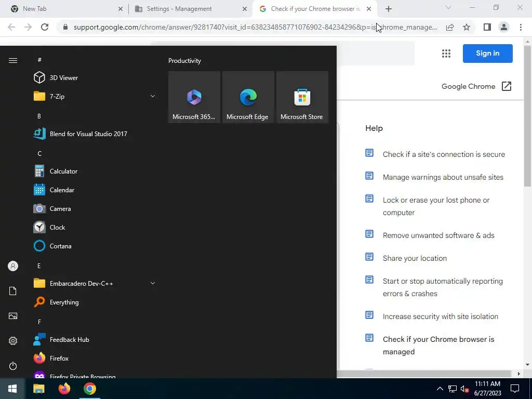Open Documents from the Start sidebar
532x399 pixels.
point(13,291)
